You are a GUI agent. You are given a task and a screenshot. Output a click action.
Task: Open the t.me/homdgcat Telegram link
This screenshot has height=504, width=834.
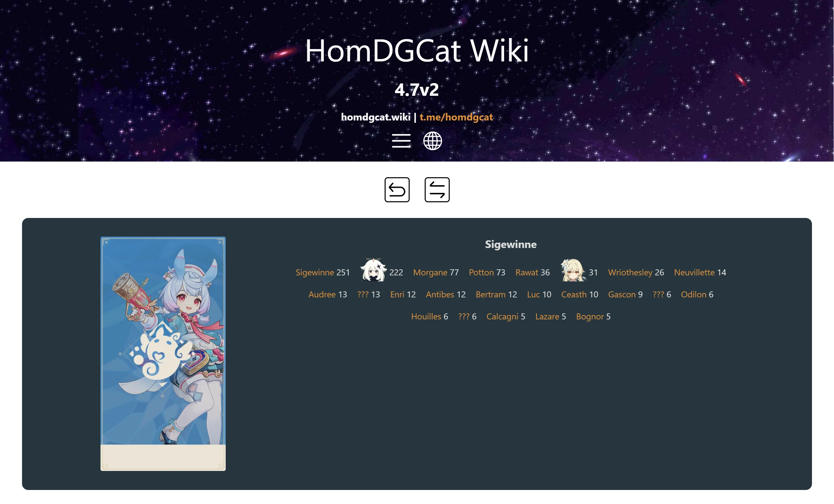pyautogui.click(x=456, y=117)
